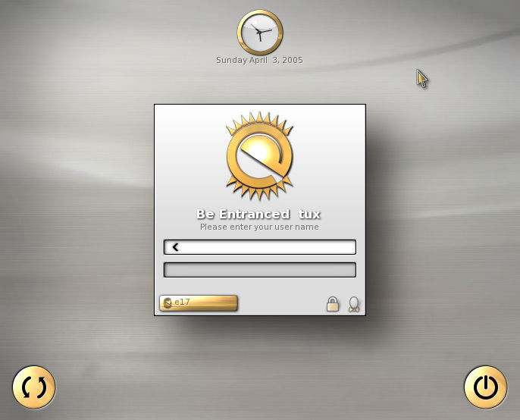The width and height of the screenshot is (520, 420).
Task: Click the gold rim of the clock
Action: (x=260, y=13)
